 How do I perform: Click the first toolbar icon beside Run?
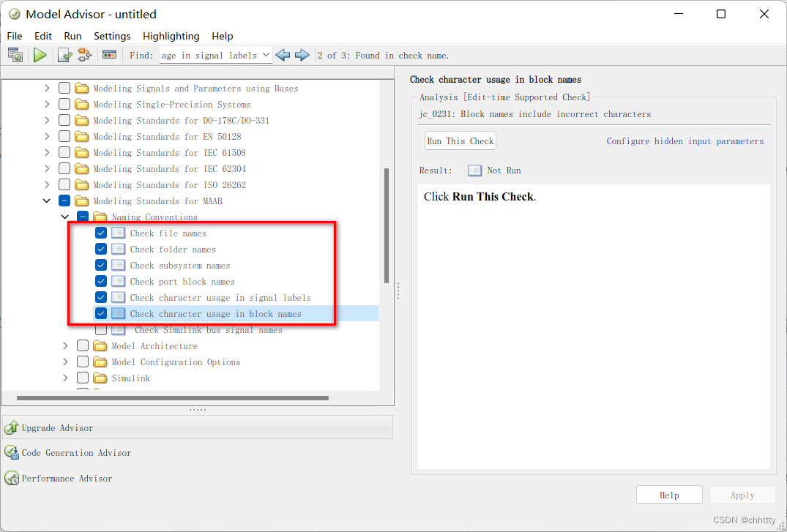pyautogui.click(x=15, y=55)
